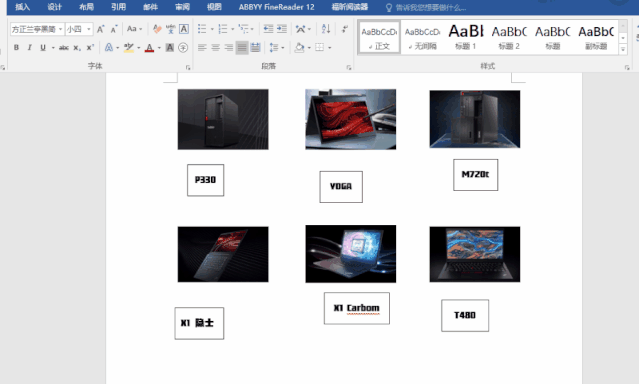The height and width of the screenshot is (384, 639).
Task: Toggle Italic formatting
Action: (x=29, y=47)
